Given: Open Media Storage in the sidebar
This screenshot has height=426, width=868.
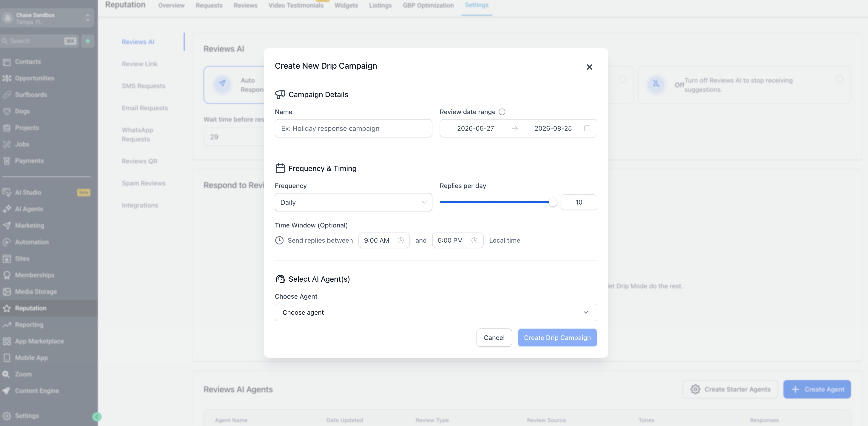Looking at the screenshot, I should pos(36,292).
